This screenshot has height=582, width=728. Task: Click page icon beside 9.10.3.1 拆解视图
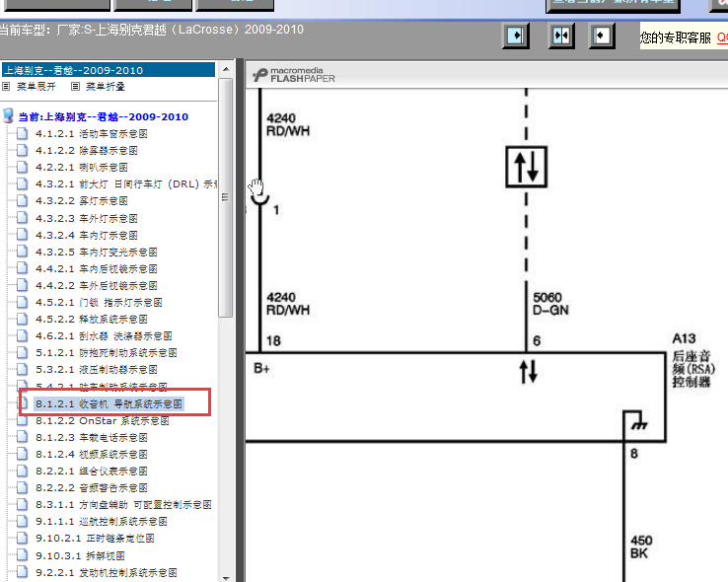click(x=22, y=555)
